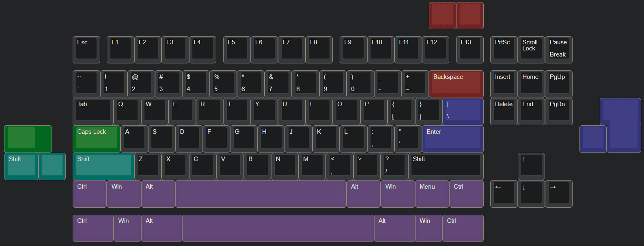Screen dimensions: 644x246
Task: Select the green Caps Lock key
Action: pyautogui.click(x=96, y=139)
